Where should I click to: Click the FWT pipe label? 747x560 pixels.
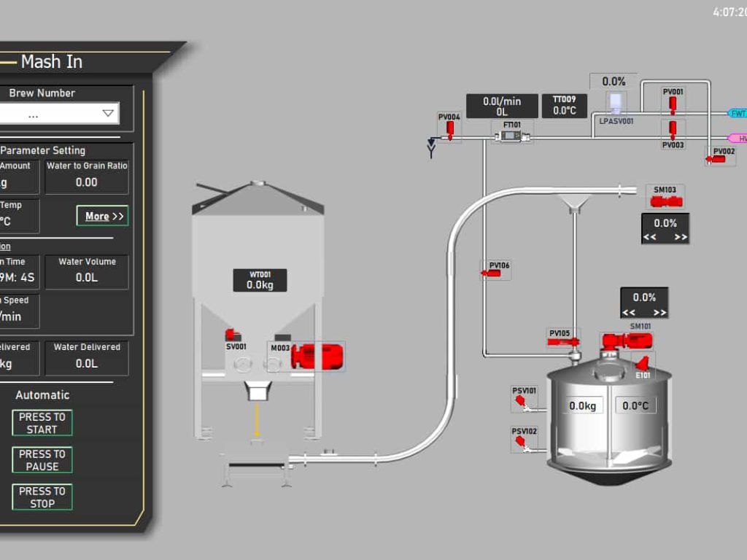[738, 114]
